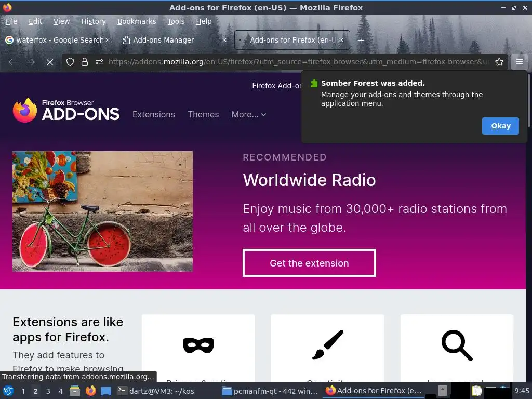Click the page vertical scrollbar

[x=528, y=100]
